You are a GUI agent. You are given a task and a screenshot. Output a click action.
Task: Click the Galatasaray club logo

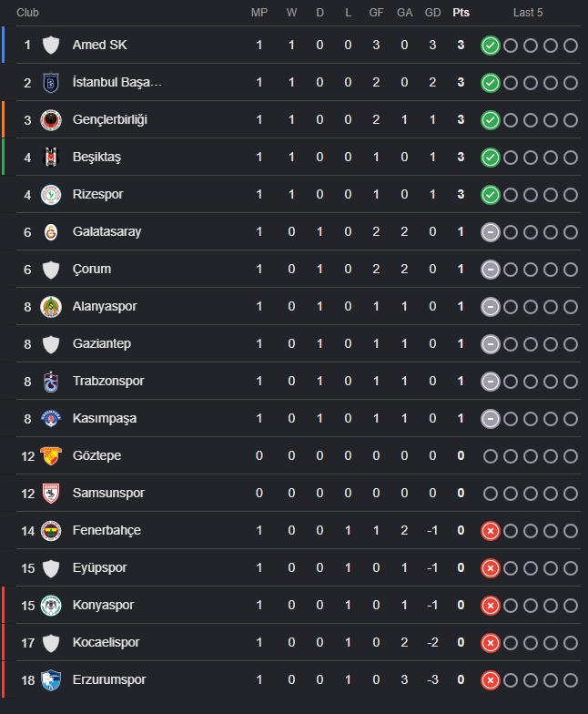tap(51, 232)
